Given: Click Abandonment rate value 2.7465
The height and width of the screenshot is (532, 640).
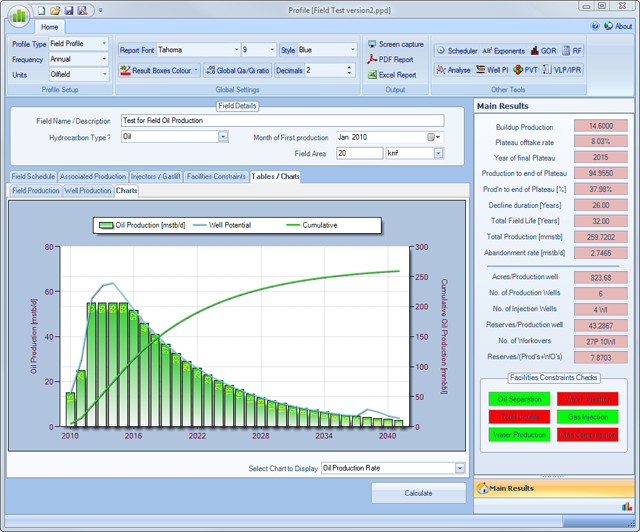Looking at the screenshot, I should [x=600, y=253].
